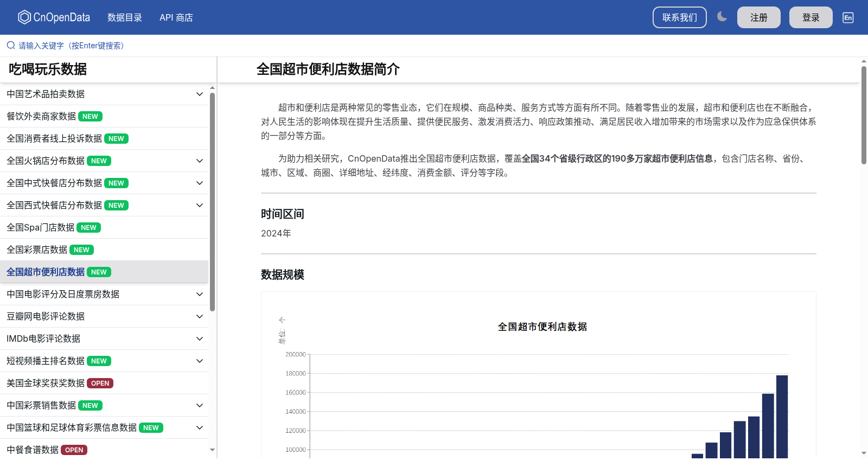
Task: Expand the 全国中式快餐店分布数据 chevron
Action: (200, 183)
